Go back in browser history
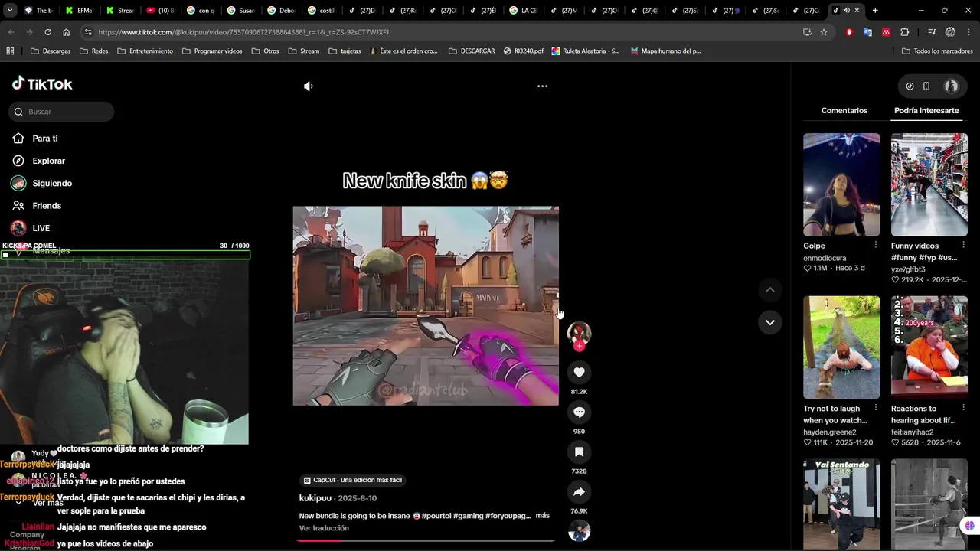The height and width of the screenshot is (551, 980). pyautogui.click(x=11, y=32)
